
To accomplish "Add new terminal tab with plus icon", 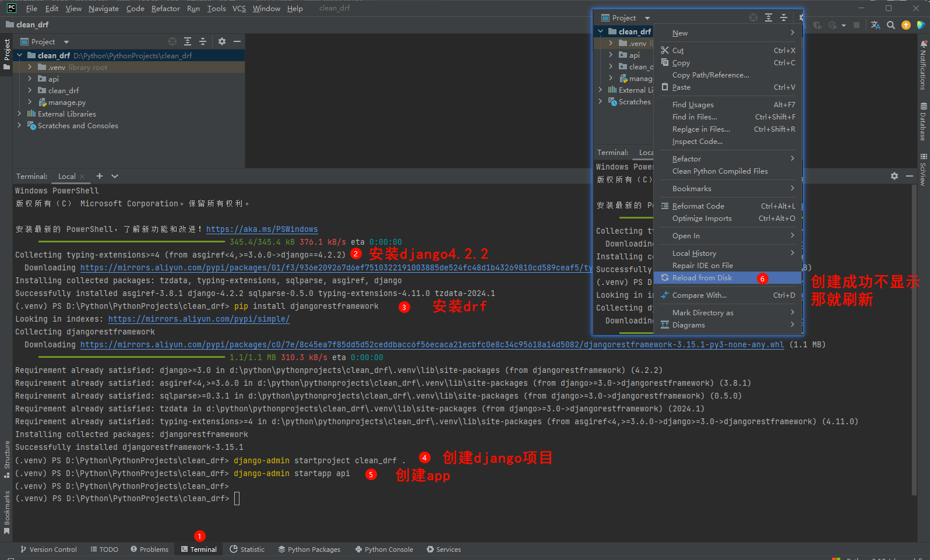I will coord(100,176).
